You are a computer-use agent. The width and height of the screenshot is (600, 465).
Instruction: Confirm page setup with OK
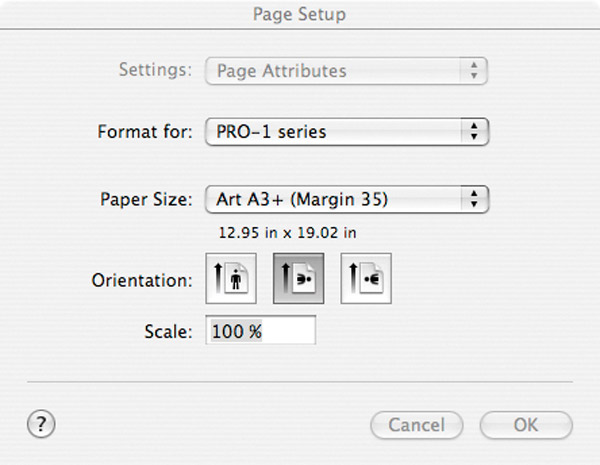pyautogui.click(x=526, y=425)
